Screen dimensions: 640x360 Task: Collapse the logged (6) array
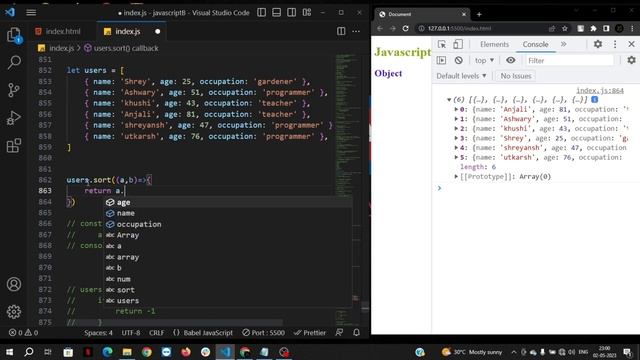449,100
